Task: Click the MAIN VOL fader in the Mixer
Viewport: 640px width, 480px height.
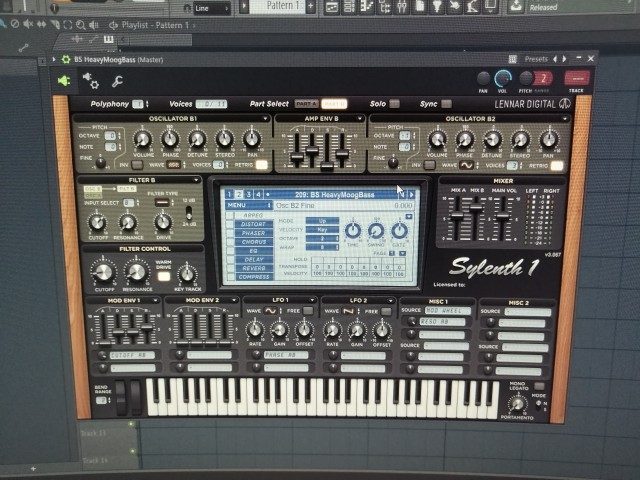Action: (x=503, y=216)
